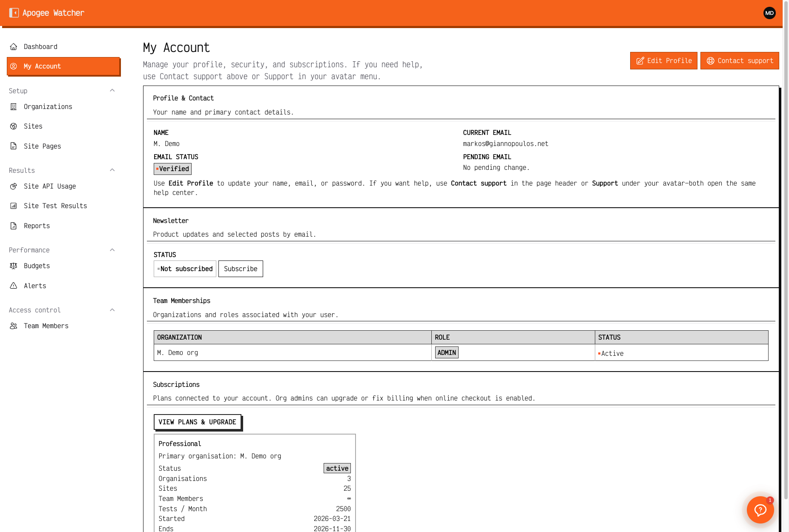Click the pencil icon on Edit Profile
789x532 pixels.
click(x=640, y=61)
